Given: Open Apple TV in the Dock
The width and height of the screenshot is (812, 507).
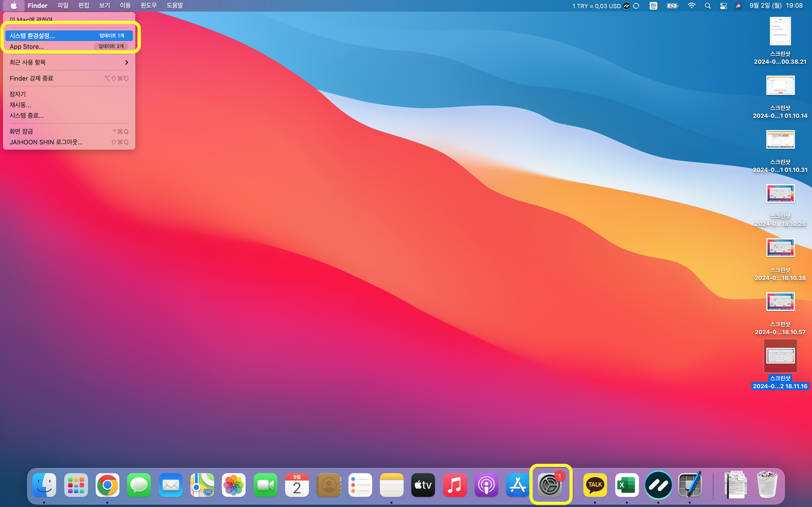Looking at the screenshot, I should point(423,485).
